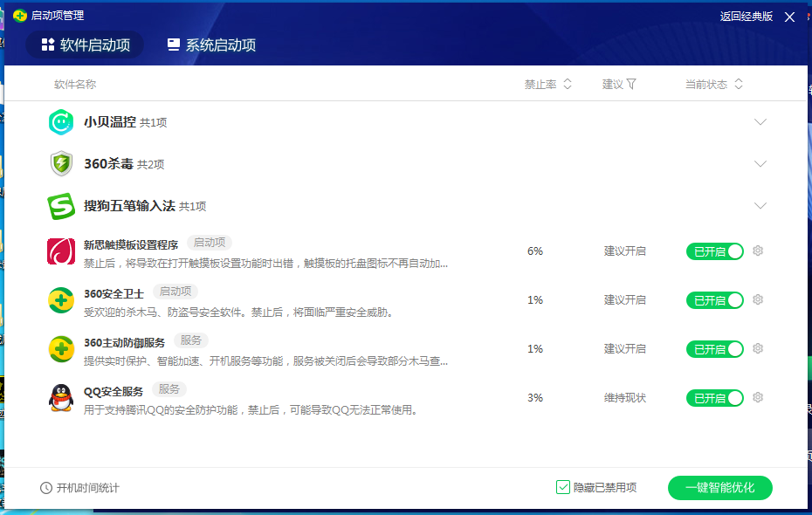Close the 启动项管理 window
Viewport: 812px width, 515px height.
coord(789,17)
